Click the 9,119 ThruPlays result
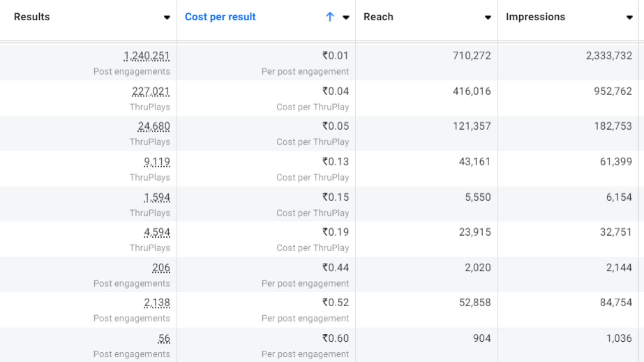 [x=157, y=162]
